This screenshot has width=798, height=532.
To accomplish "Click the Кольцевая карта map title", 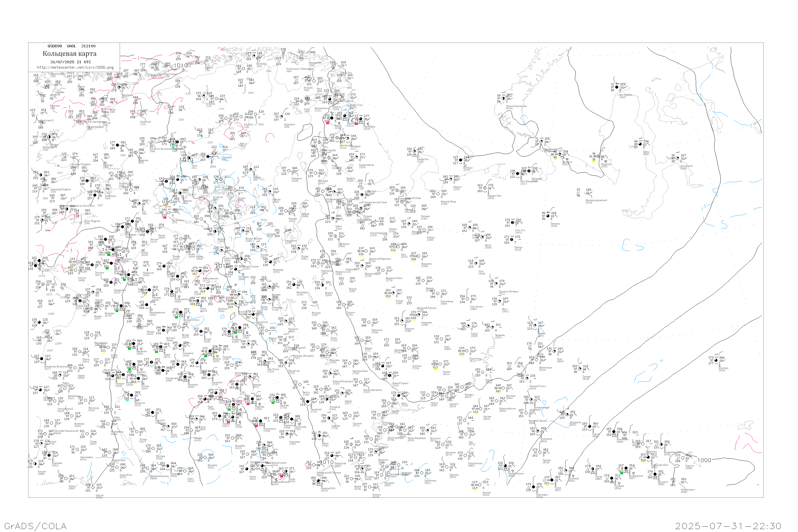I will (x=69, y=54).
